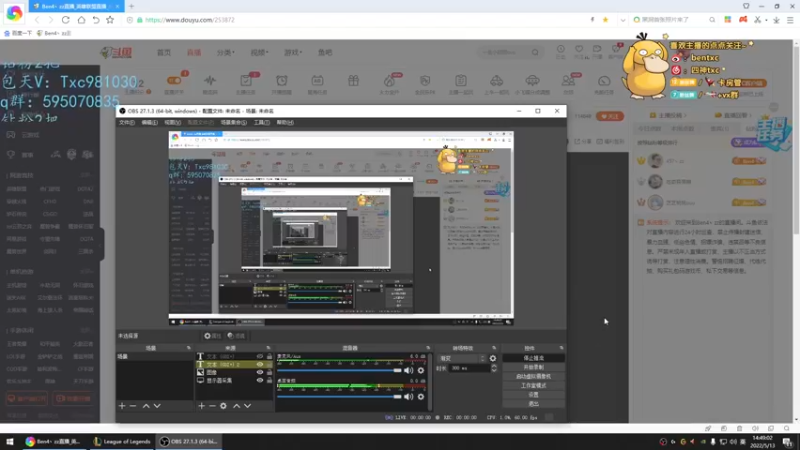Open OBS 视图 menu
The height and width of the screenshot is (450, 800).
click(172, 122)
